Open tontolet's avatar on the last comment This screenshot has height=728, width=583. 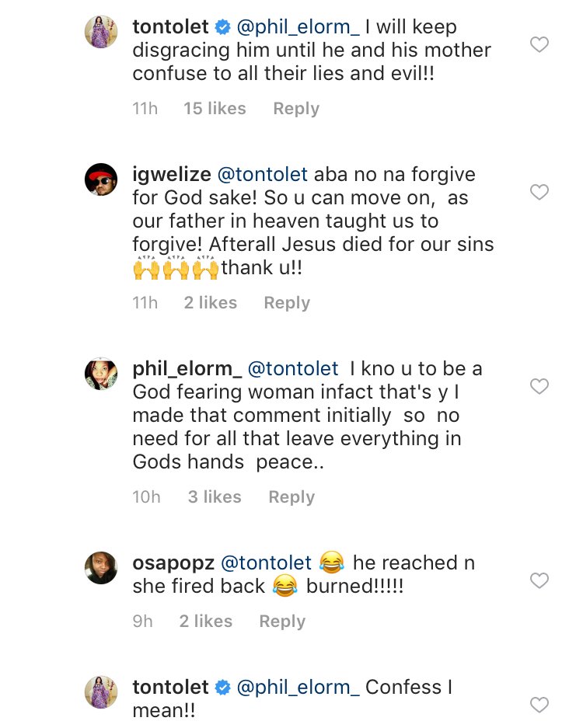coord(101,692)
